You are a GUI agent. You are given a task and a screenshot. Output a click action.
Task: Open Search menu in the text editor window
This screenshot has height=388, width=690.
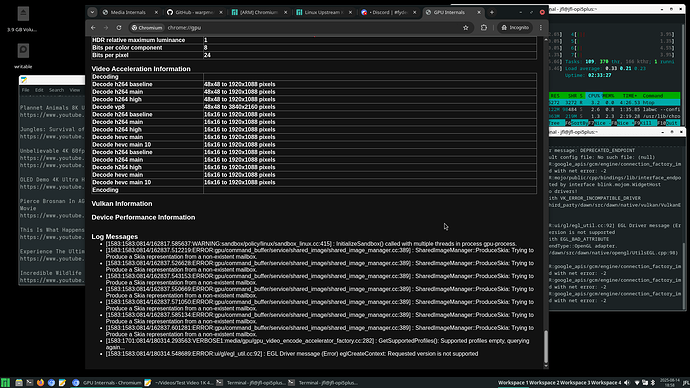click(56, 90)
